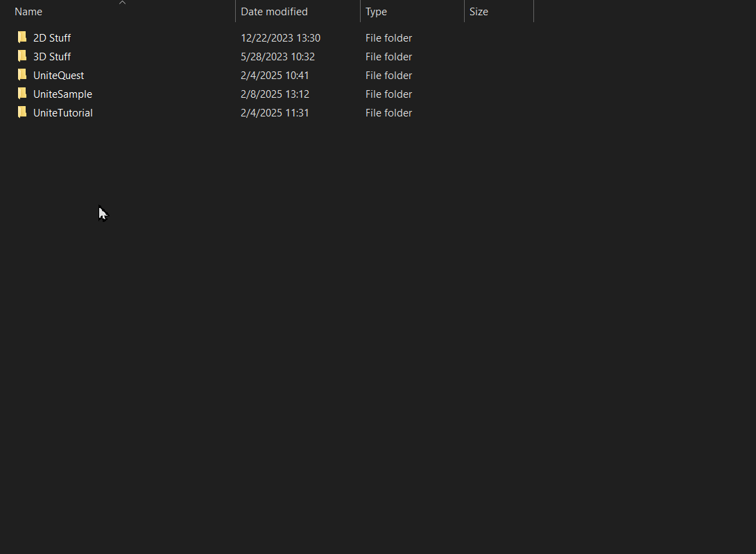This screenshot has height=554, width=756.
Task: Select the UniteTutorial folder name
Action: (62, 113)
